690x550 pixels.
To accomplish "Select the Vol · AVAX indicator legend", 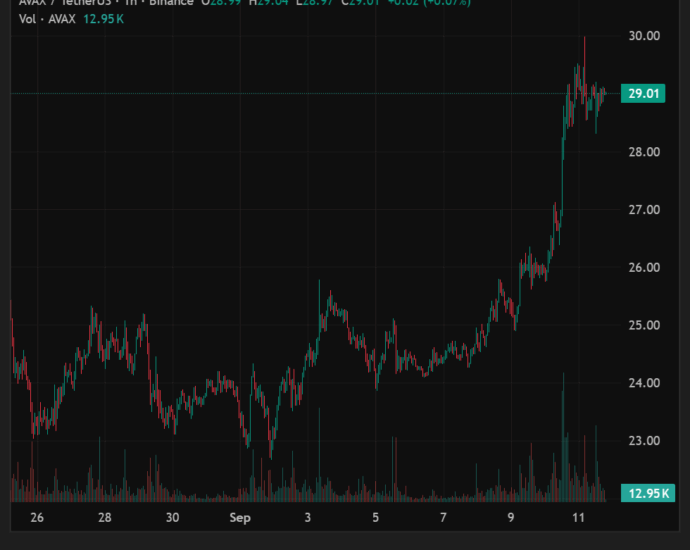I will 47,19.
